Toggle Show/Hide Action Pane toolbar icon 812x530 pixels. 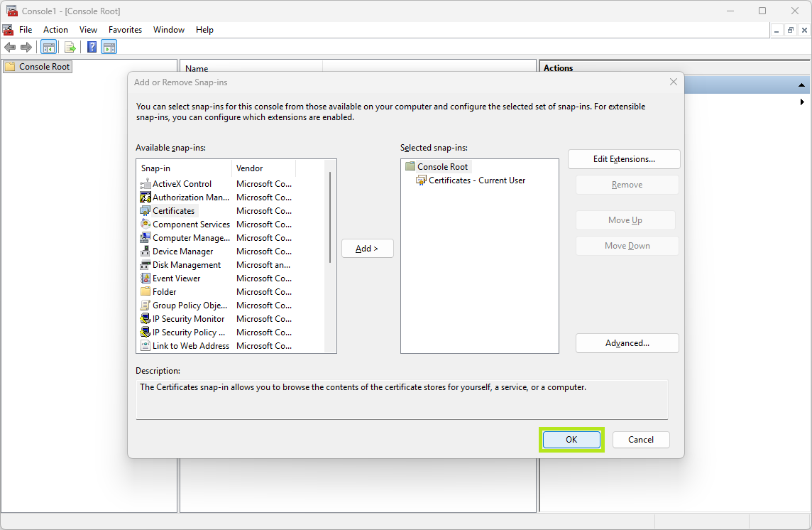pos(109,47)
